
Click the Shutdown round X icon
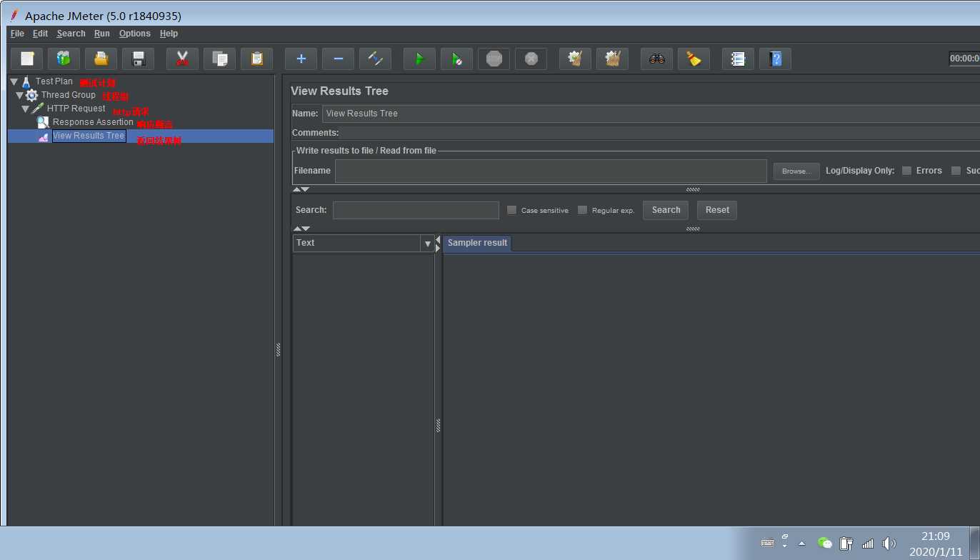(x=531, y=59)
